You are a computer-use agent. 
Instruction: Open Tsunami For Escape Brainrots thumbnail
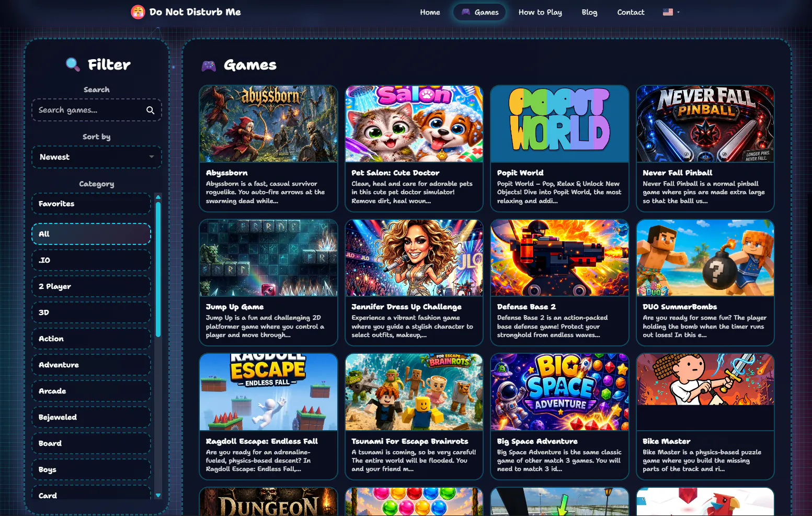[414, 392]
